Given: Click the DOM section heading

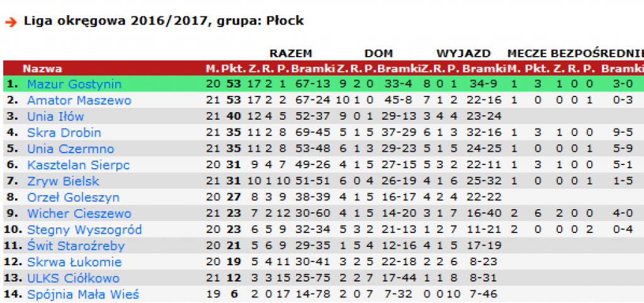Looking at the screenshot, I should coord(379,54).
